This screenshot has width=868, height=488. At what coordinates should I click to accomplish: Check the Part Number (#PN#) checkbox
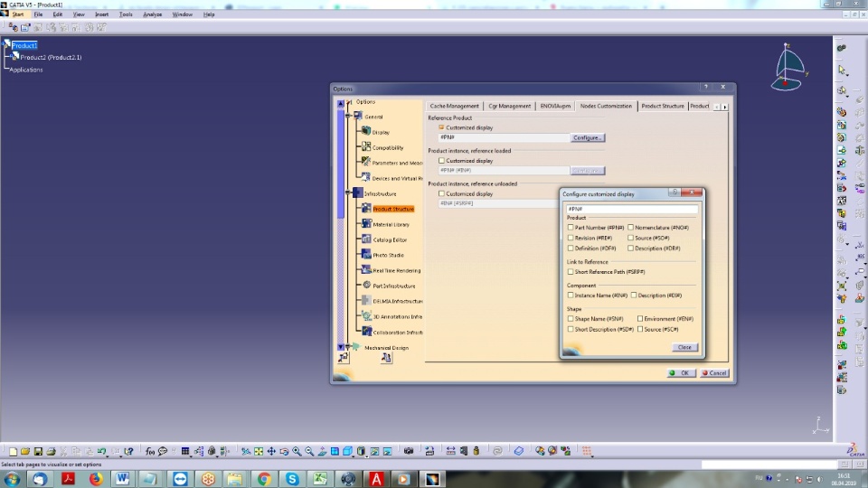tap(571, 228)
